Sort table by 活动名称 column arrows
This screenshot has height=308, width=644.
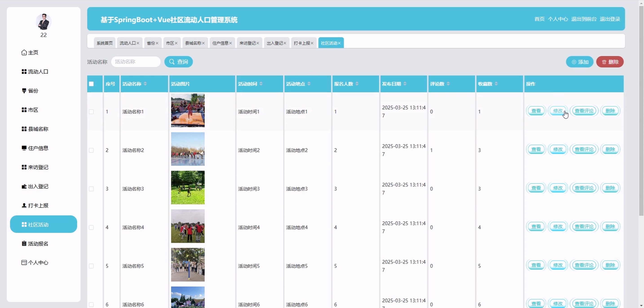tap(145, 84)
